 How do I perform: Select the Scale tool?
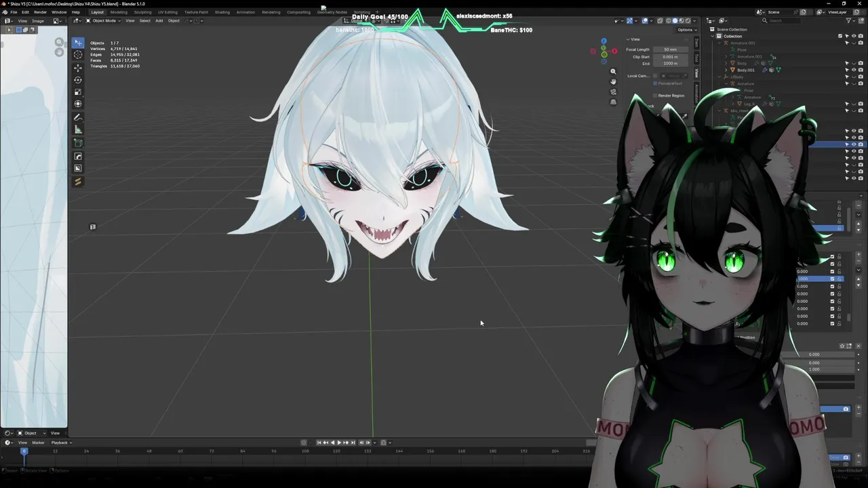(78, 91)
